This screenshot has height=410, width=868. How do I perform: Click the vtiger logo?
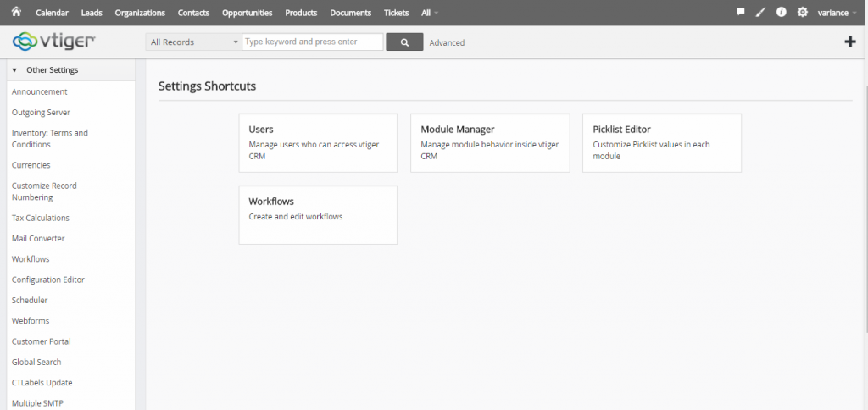click(x=53, y=42)
